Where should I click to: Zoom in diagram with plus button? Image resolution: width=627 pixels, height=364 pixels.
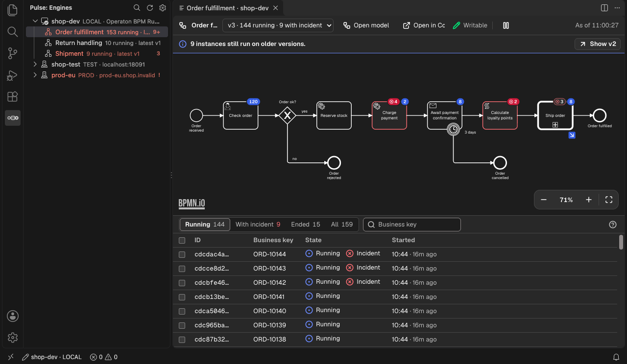(589, 200)
